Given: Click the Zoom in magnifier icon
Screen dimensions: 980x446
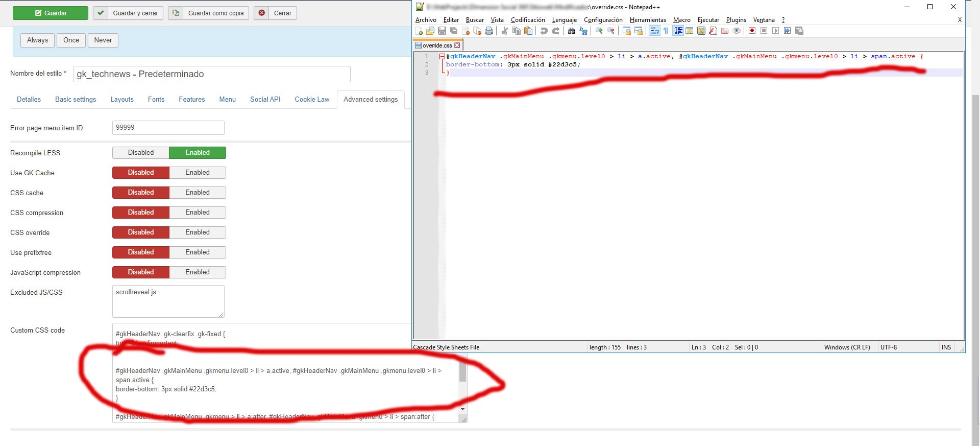Looking at the screenshot, I should pos(599,31).
